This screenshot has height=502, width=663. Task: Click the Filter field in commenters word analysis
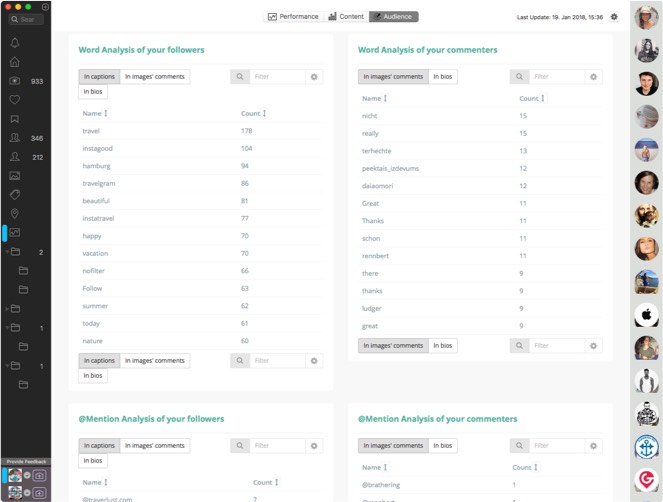556,77
